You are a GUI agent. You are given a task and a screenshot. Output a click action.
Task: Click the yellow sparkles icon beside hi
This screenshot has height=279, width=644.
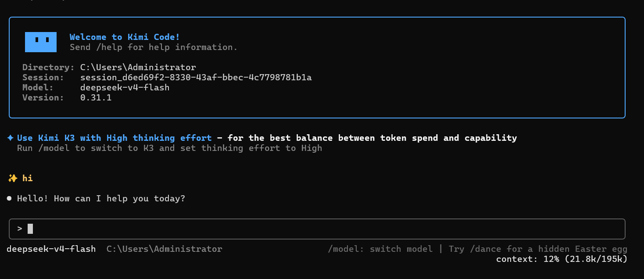click(x=12, y=178)
